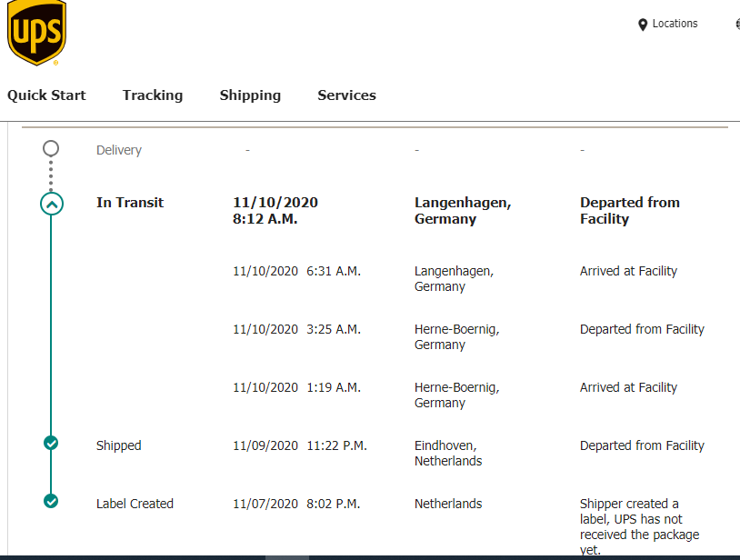Open the Services menu
The image size is (740, 560).
pyautogui.click(x=346, y=95)
